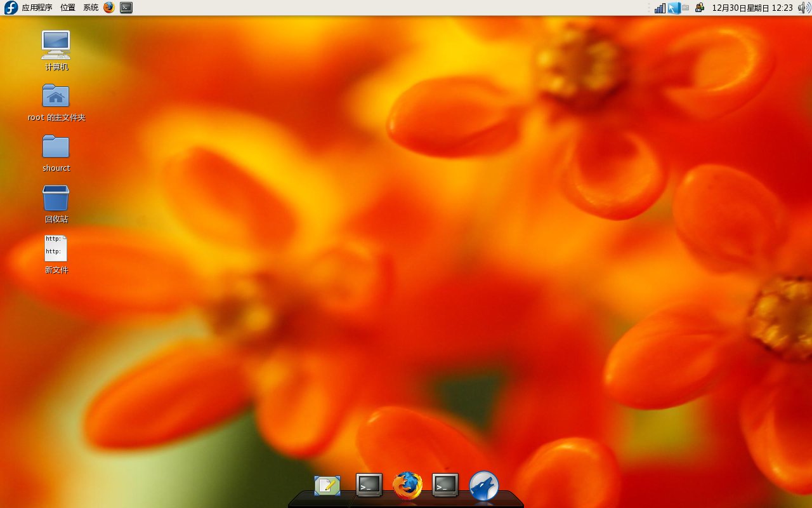Open the 回收站 trash icon
812x508 pixels.
[56, 198]
